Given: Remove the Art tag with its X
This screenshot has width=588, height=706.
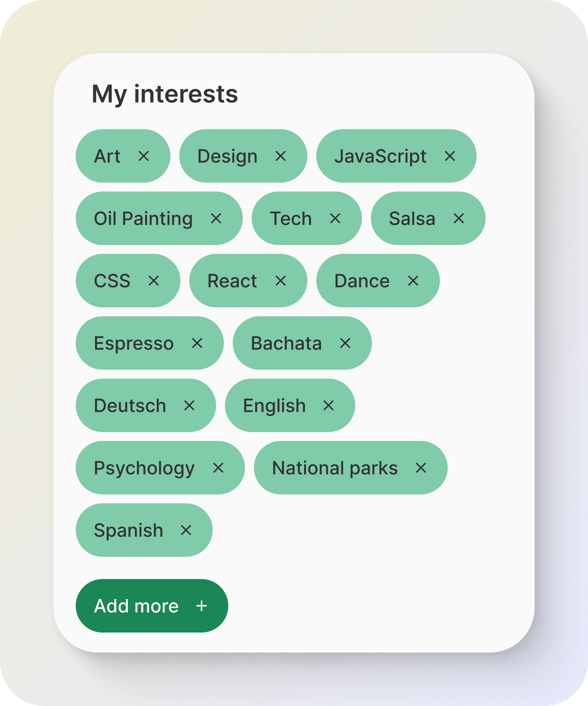Looking at the screenshot, I should coord(144,156).
